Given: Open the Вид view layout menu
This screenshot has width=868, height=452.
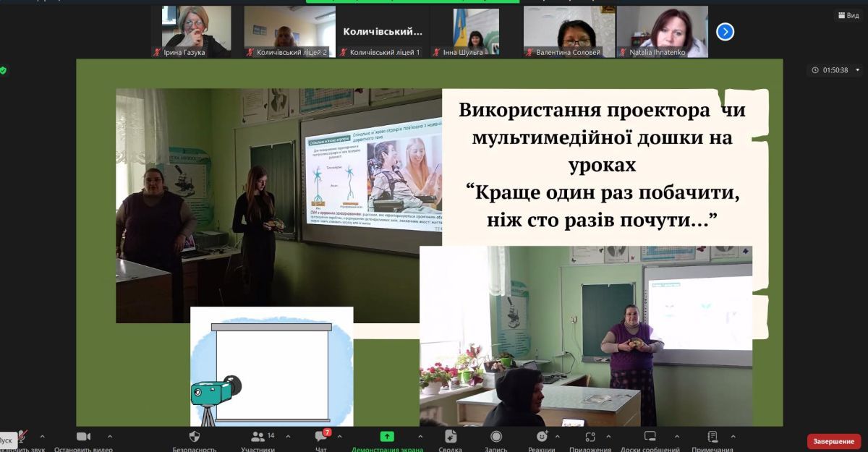Looking at the screenshot, I should (848, 15).
